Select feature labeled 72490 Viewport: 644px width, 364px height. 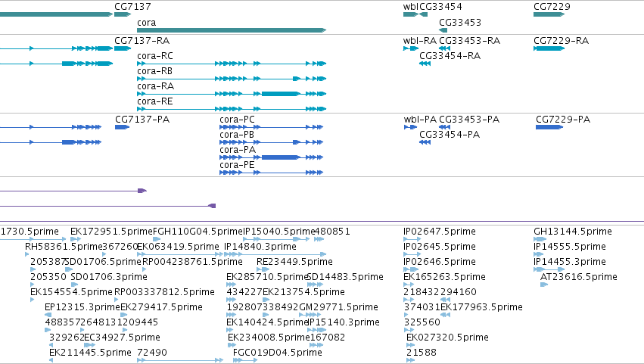tap(152, 353)
